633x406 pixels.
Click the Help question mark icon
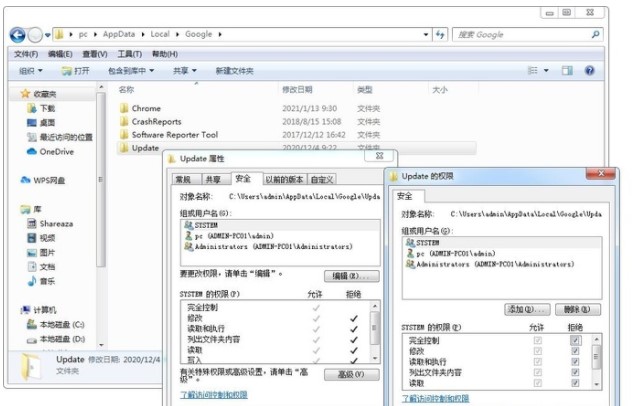pos(590,71)
